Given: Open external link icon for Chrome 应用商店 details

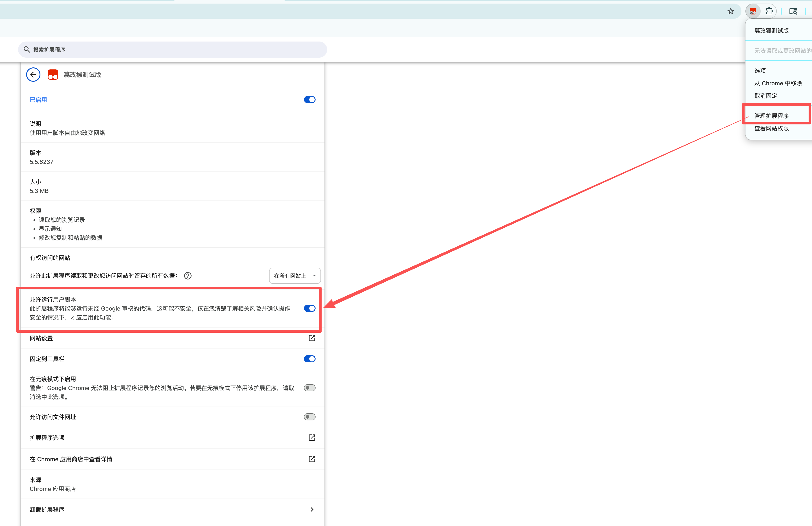Looking at the screenshot, I should (312, 459).
